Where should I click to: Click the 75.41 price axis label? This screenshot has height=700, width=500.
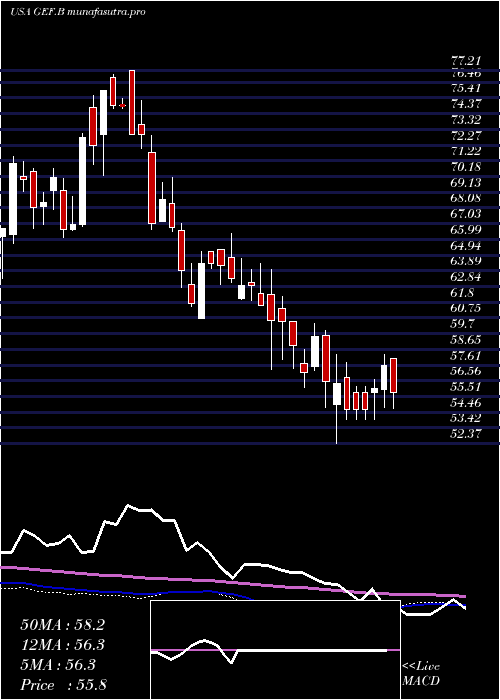point(465,88)
